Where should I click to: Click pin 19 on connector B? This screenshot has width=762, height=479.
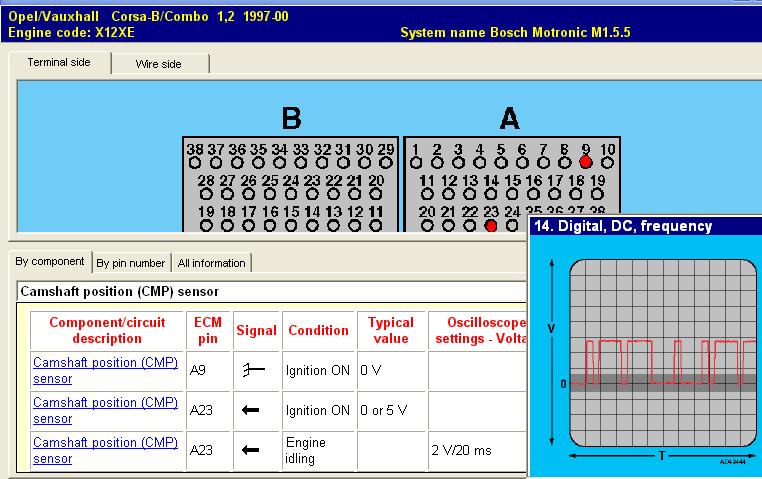point(206,225)
